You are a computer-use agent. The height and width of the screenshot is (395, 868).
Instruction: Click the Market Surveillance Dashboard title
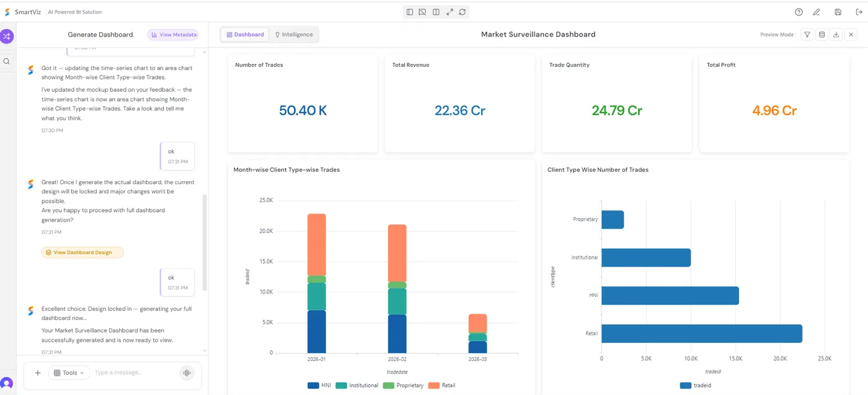point(538,35)
